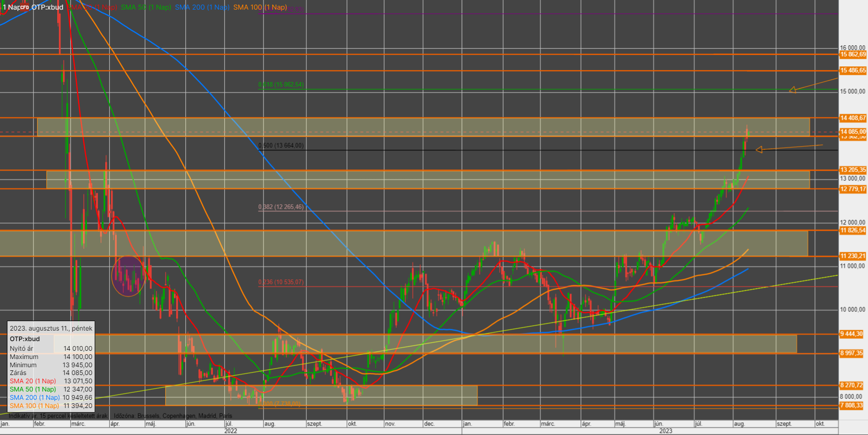Click the SMA 50 (1 Nap) legend label
This screenshot has height=435, width=868.
pos(146,7)
